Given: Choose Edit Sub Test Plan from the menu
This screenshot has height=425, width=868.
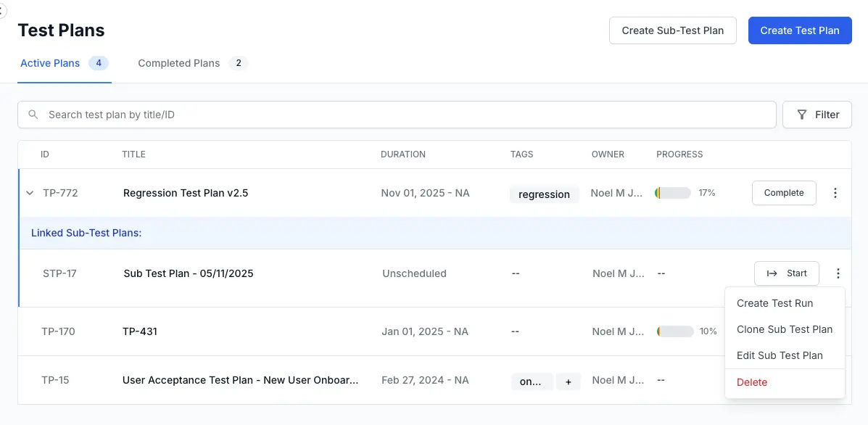Looking at the screenshot, I should pyautogui.click(x=780, y=355).
